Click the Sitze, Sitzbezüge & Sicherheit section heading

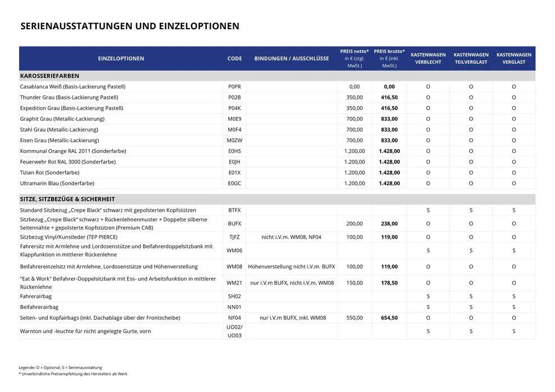(67, 199)
